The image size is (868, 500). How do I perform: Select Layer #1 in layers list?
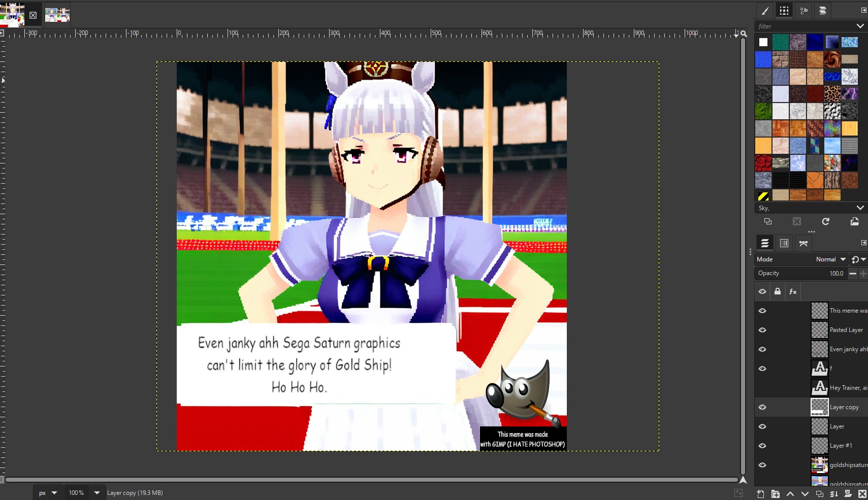pyautogui.click(x=811, y=446)
